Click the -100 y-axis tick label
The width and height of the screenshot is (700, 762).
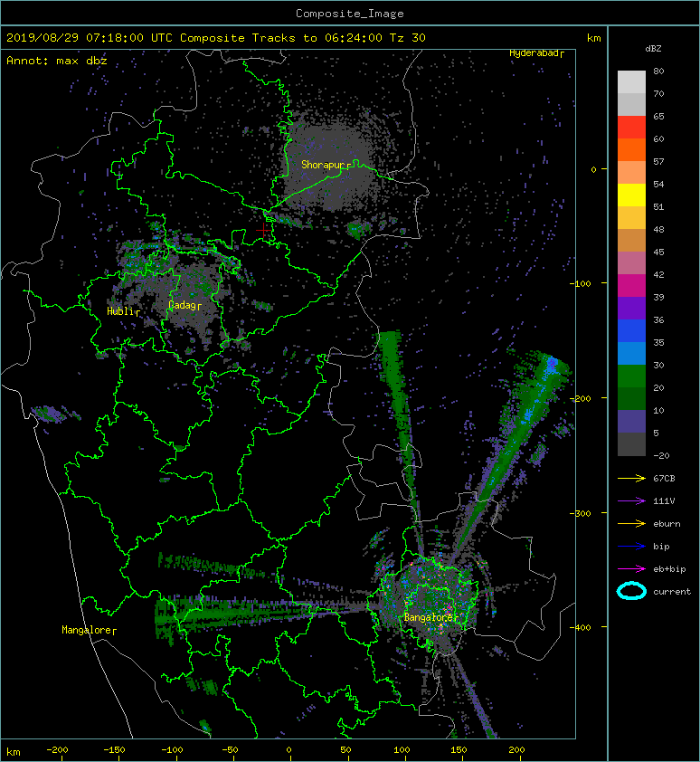[x=581, y=283]
